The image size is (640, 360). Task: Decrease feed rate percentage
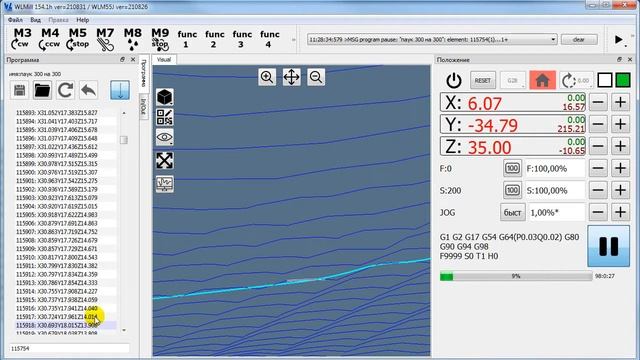[598, 168]
